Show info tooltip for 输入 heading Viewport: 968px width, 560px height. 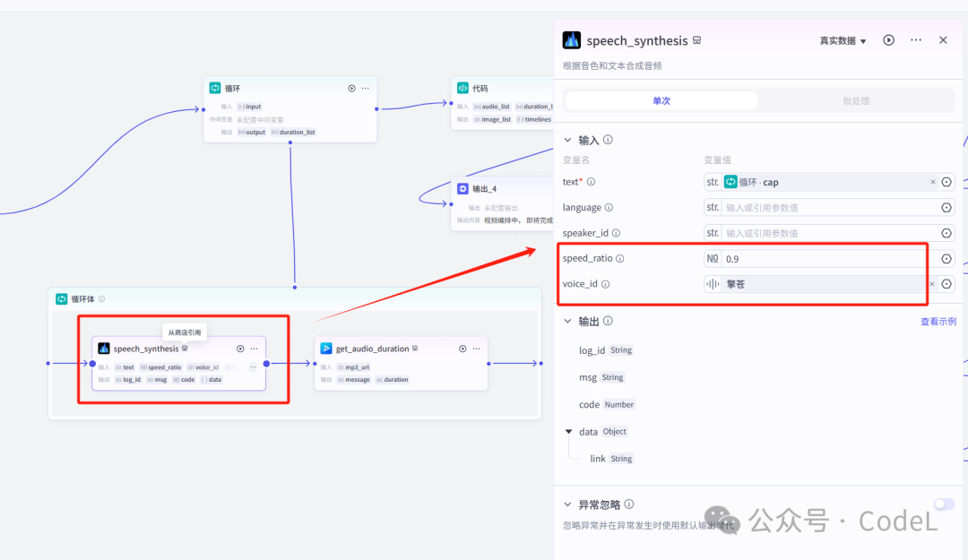(608, 140)
